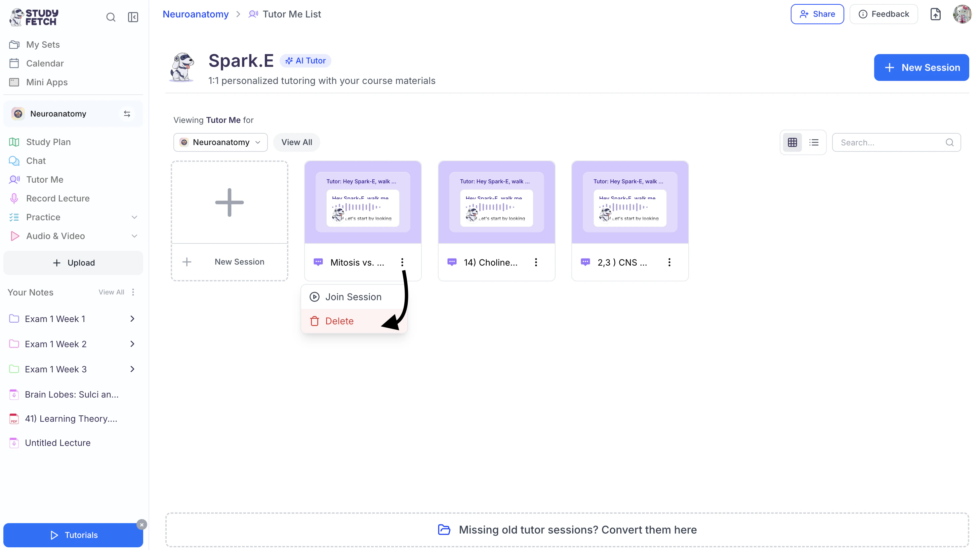Click the swap set arrows next to Neuroanatomy

[127, 113]
